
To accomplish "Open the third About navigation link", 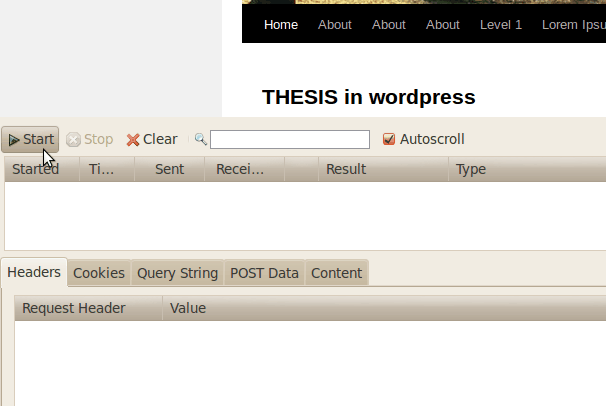I will 443,25.
